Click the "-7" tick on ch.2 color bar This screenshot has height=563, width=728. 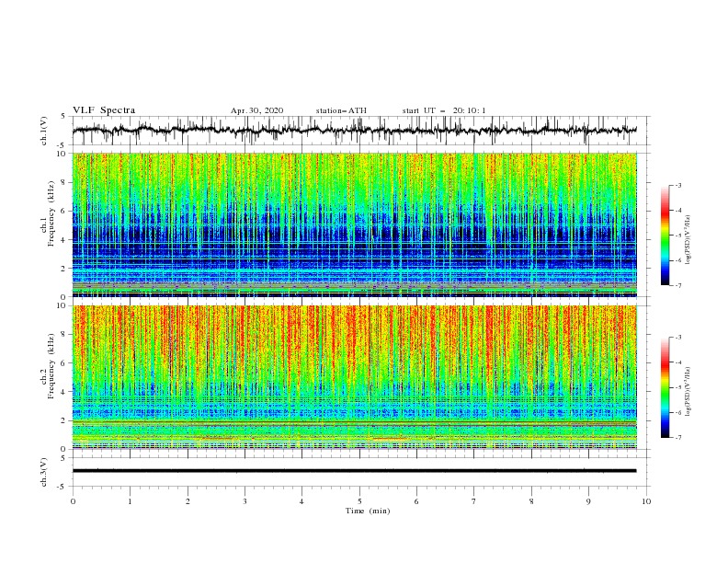click(x=678, y=437)
